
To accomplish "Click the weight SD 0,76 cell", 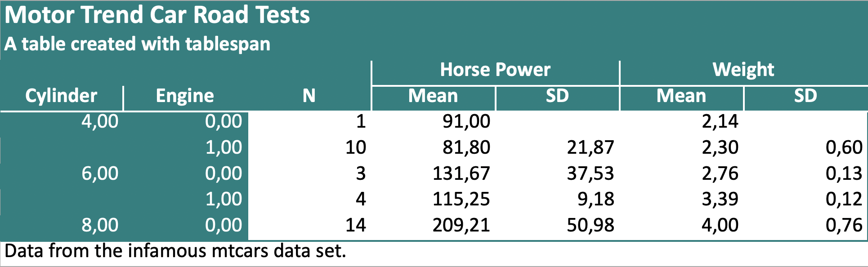I will (844, 225).
